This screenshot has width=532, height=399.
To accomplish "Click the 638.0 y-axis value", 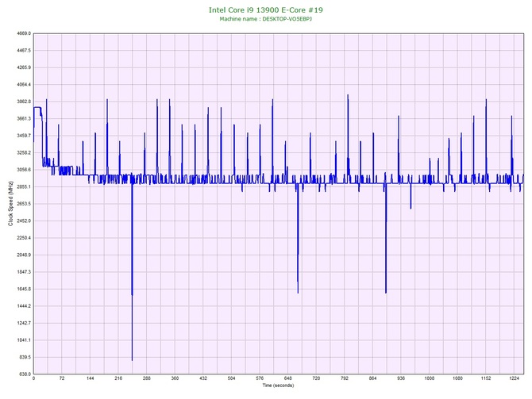I will point(25,374).
